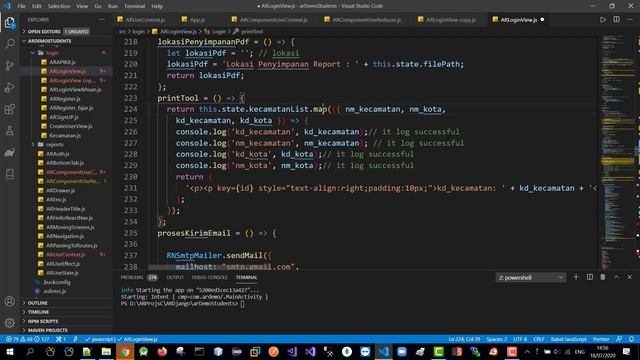This screenshot has height=360, width=640.
Task: Open Firefox from the taskbar
Action: tap(162, 351)
